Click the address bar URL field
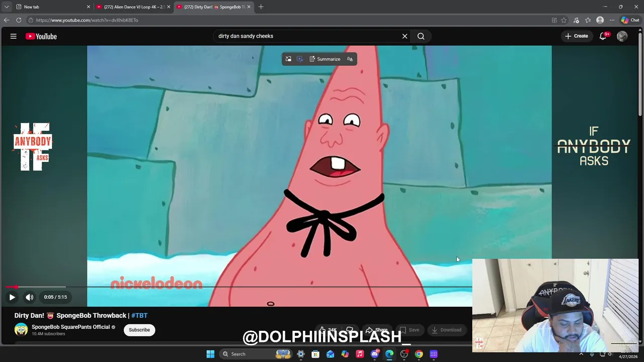644x362 pixels. click(x=287, y=20)
